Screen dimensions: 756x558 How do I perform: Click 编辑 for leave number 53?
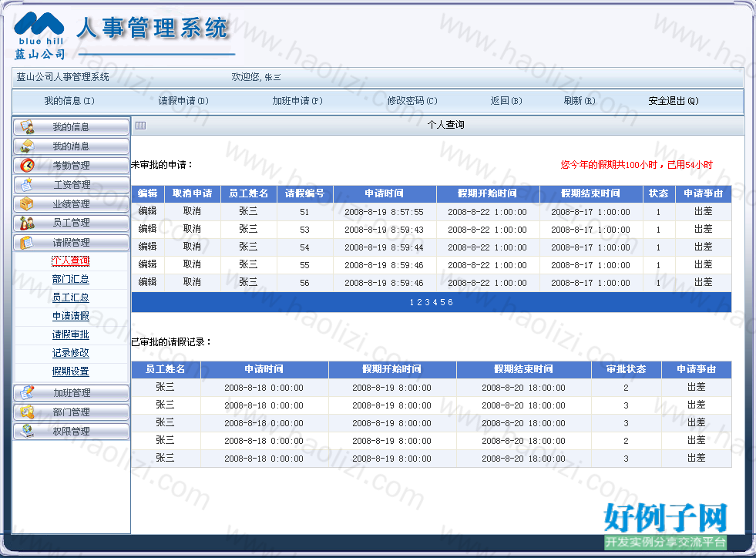pos(147,229)
